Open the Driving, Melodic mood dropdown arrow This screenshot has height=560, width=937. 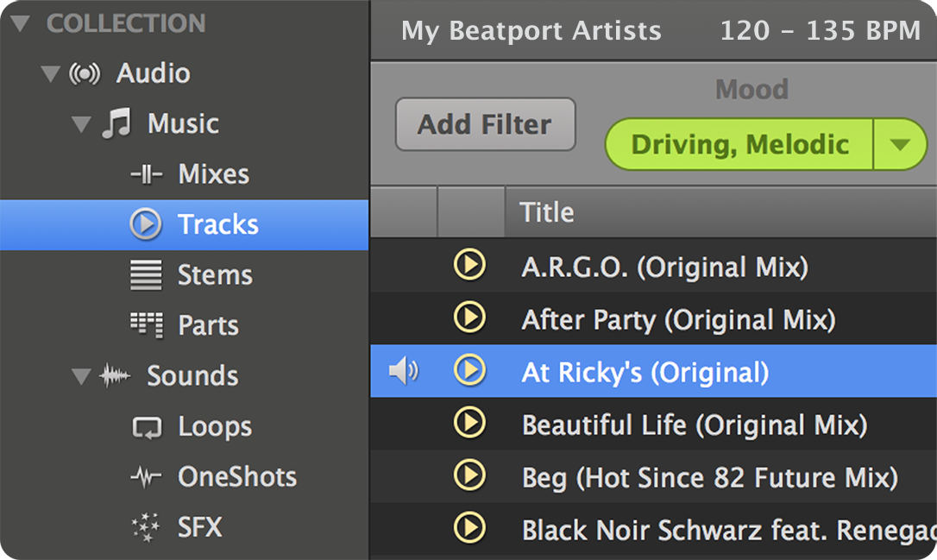pos(899,144)
